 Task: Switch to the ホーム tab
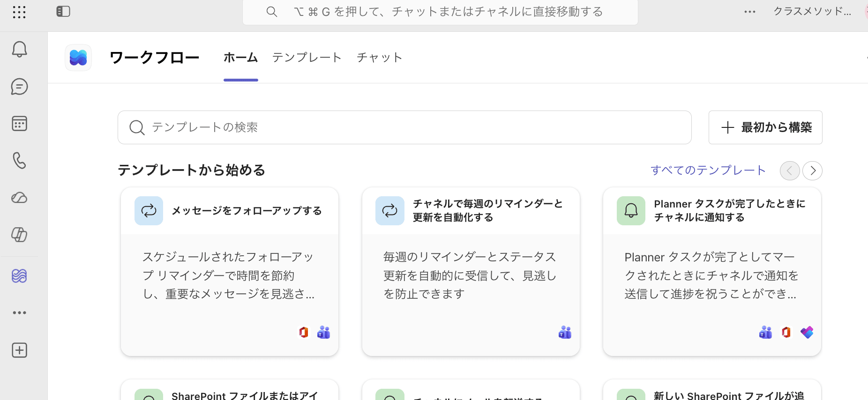pos(241,58)
